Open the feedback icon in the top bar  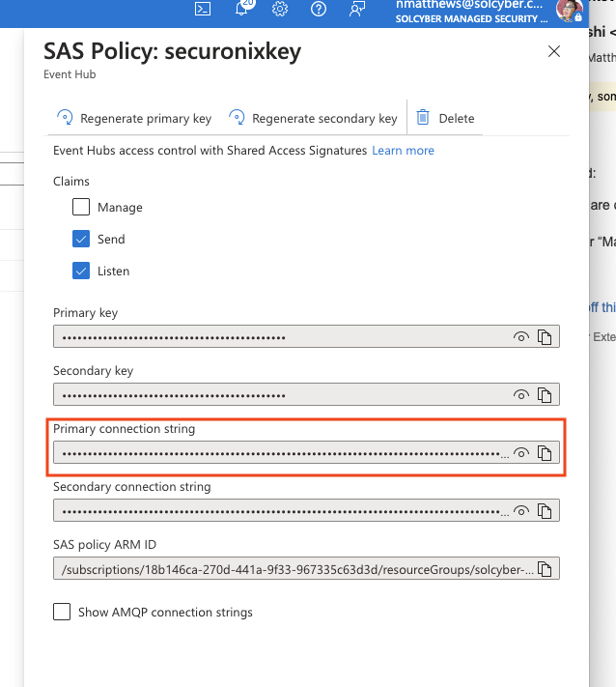tap(358, 9)
